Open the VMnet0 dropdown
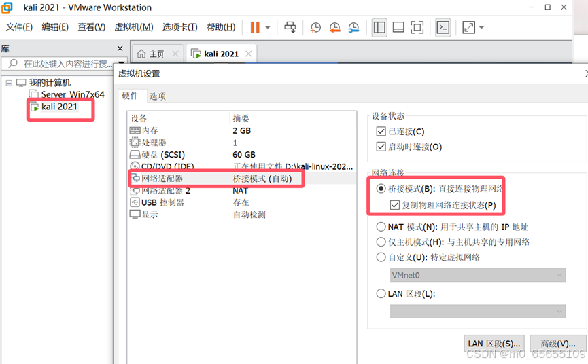This screenshot has width=588, height=364. point(478,275)
